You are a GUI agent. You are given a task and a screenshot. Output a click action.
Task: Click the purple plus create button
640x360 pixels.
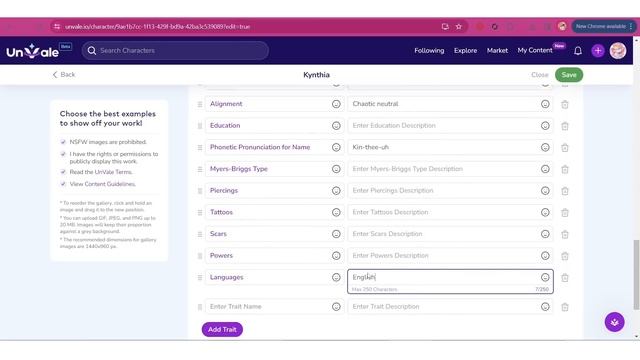pos(598,51)
